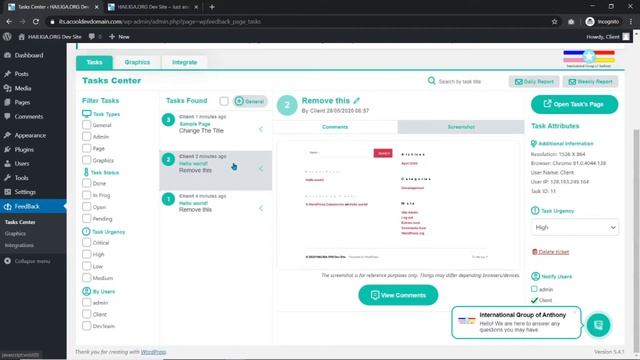Bookmark page with star icon
640x360 pixels.
point(554,22)
